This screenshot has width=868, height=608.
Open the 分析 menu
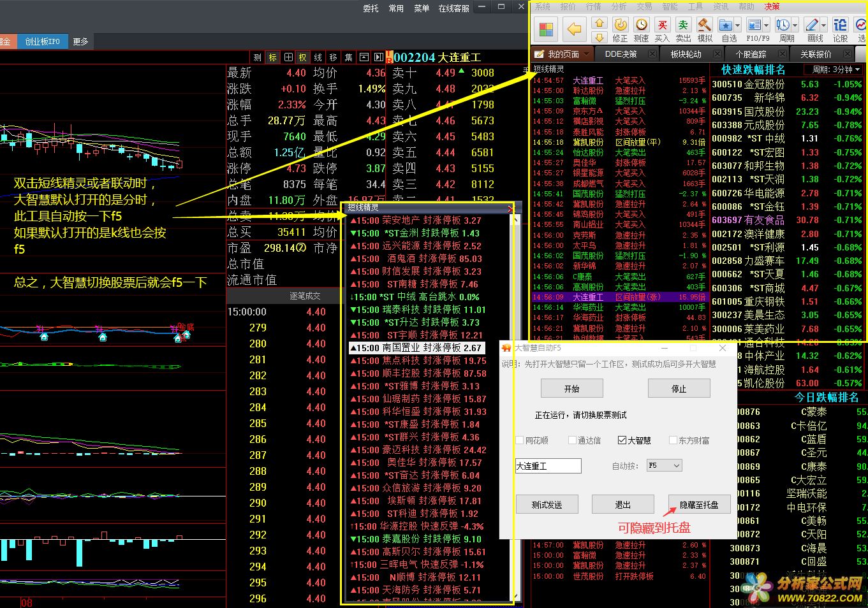coord(619,6)
